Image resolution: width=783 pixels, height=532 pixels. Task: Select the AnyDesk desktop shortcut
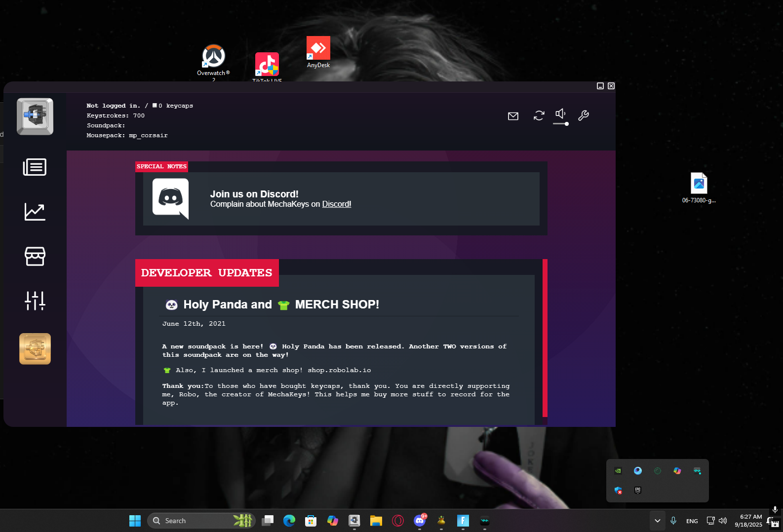(318, 52)
